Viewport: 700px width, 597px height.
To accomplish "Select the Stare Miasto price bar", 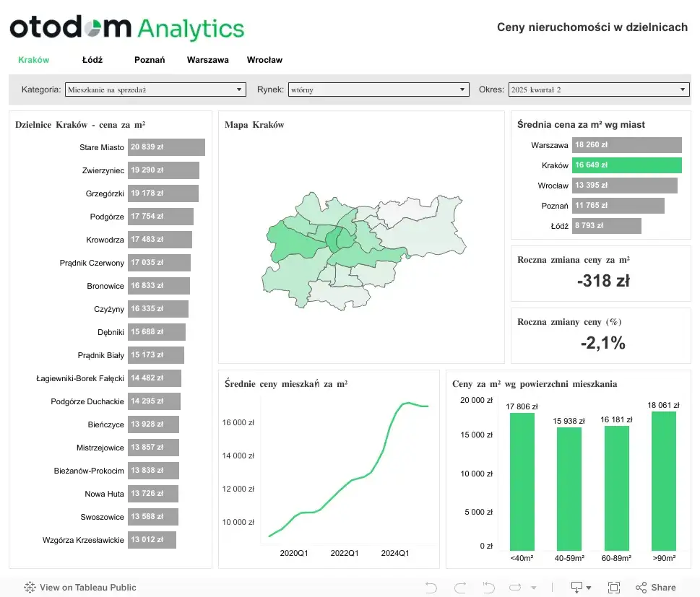I will click(x=167, y=147).
